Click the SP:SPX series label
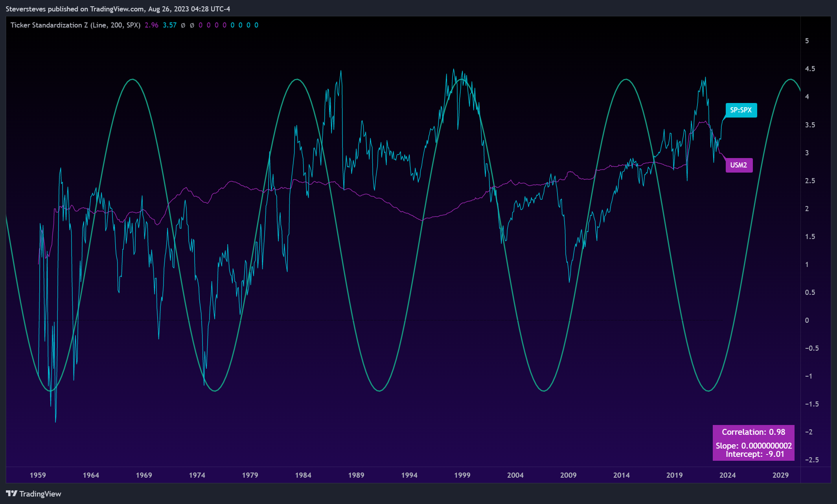The width and height of the screenshot is (837, 504). [x=741, y=110]
